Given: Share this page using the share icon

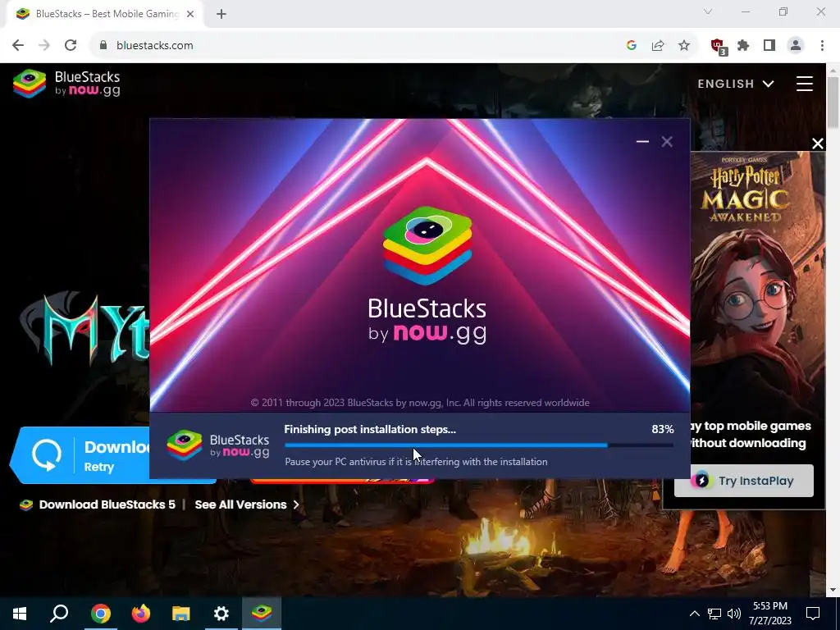Looking at the screenshot, I should coord(658,46).
